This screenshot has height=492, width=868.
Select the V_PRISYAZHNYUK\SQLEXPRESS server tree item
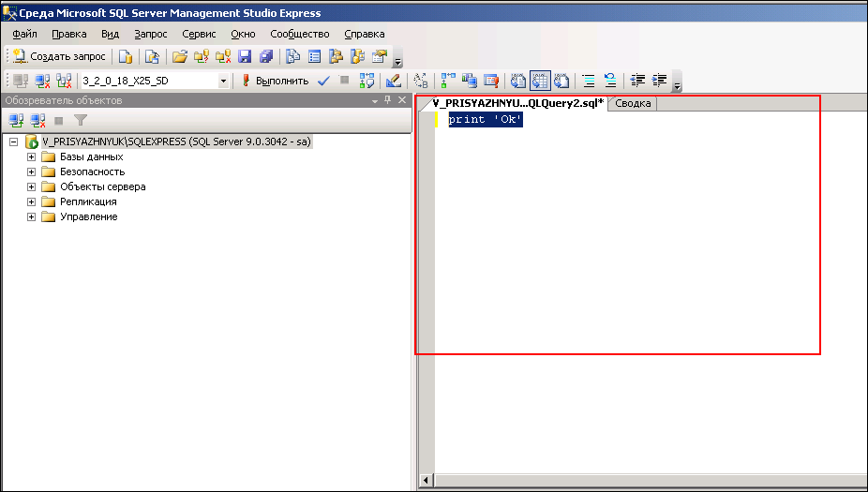(x=176, y=142)
